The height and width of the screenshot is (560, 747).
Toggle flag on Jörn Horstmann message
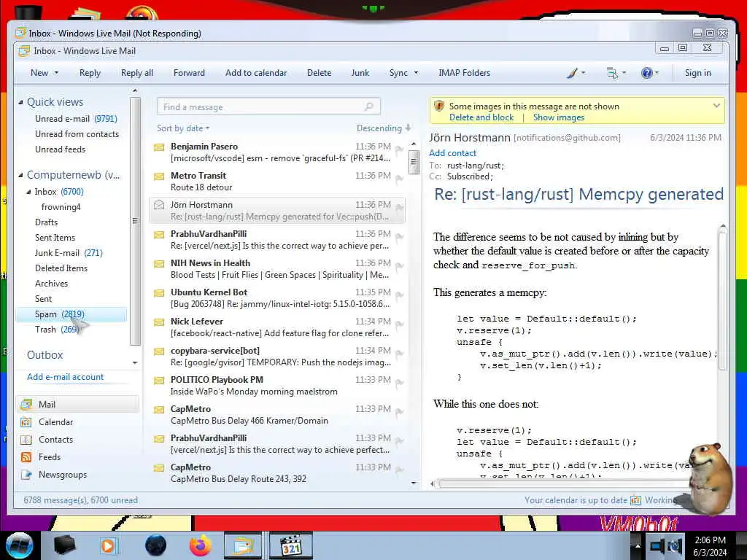[x=399, y=208]
